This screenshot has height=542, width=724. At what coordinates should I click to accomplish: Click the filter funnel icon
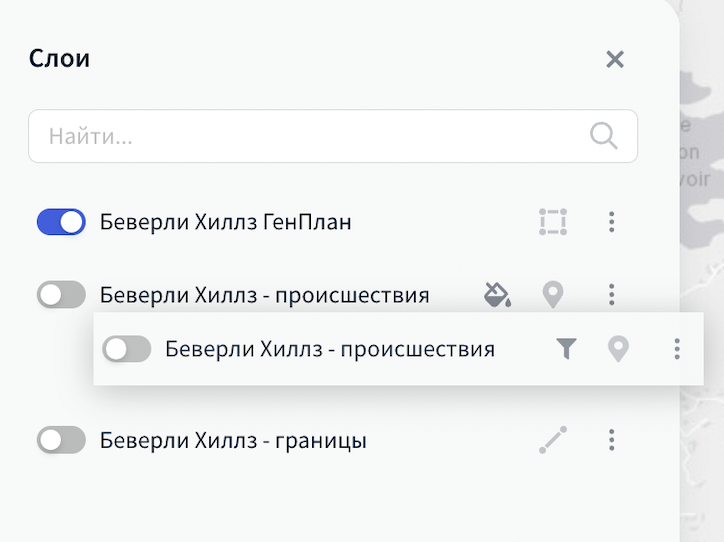click(x=567, y=349)
